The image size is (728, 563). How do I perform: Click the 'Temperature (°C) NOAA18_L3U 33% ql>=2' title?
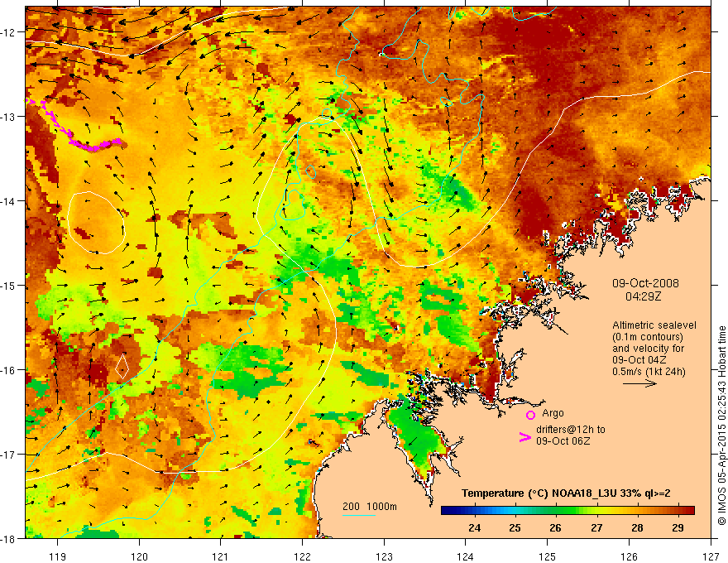566,493
